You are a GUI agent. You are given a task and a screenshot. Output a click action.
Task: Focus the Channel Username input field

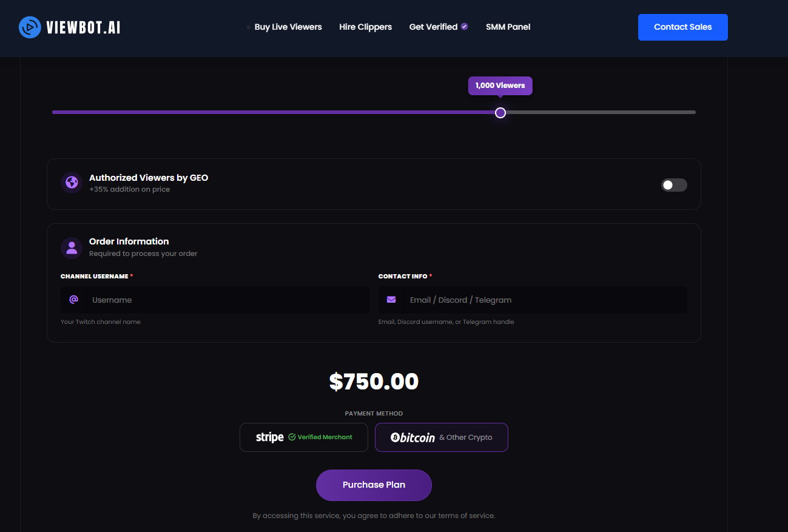(215, 300)
